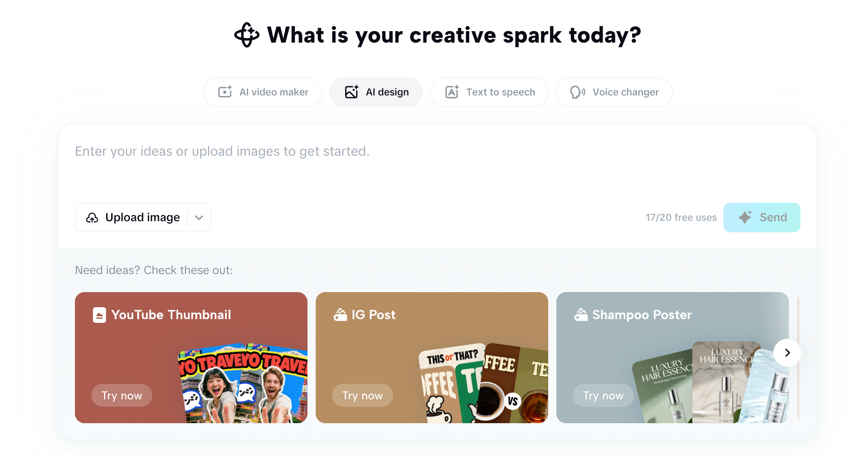Image resolution: width=868 pixels, height=458 pixels.
Task: Switch to the AI video maker tab
Action: pos(263,92)
